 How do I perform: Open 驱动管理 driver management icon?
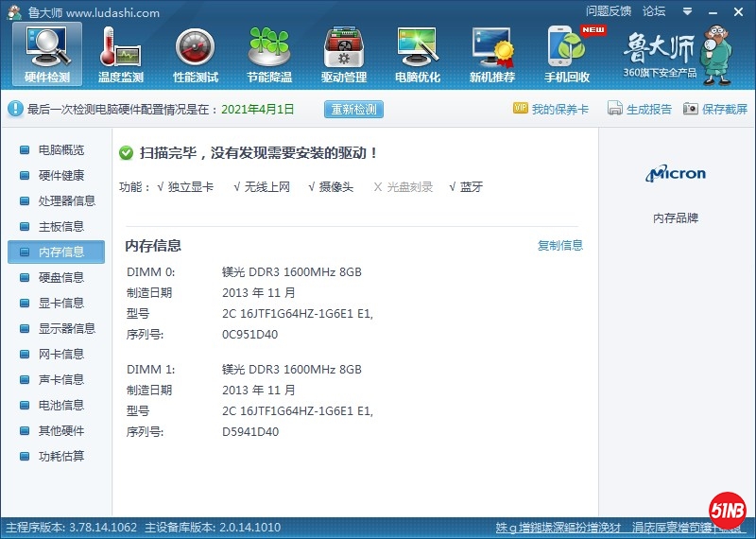click(344, 53)
